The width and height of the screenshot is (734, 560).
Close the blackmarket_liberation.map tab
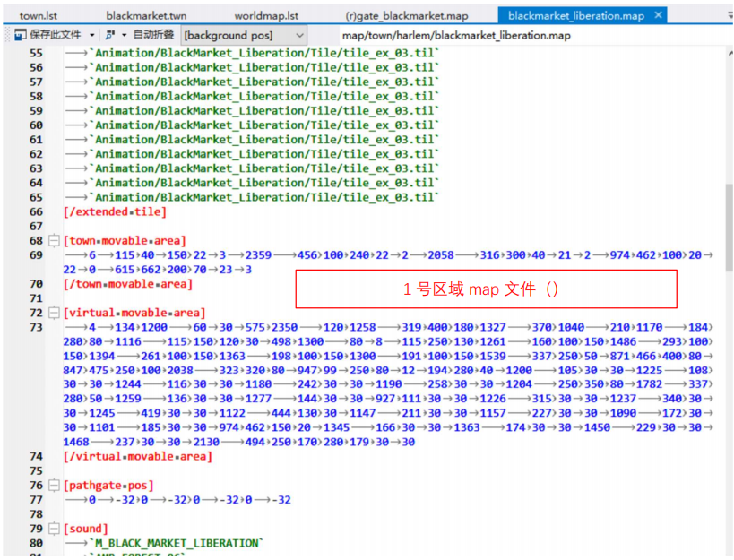[658, 15]
